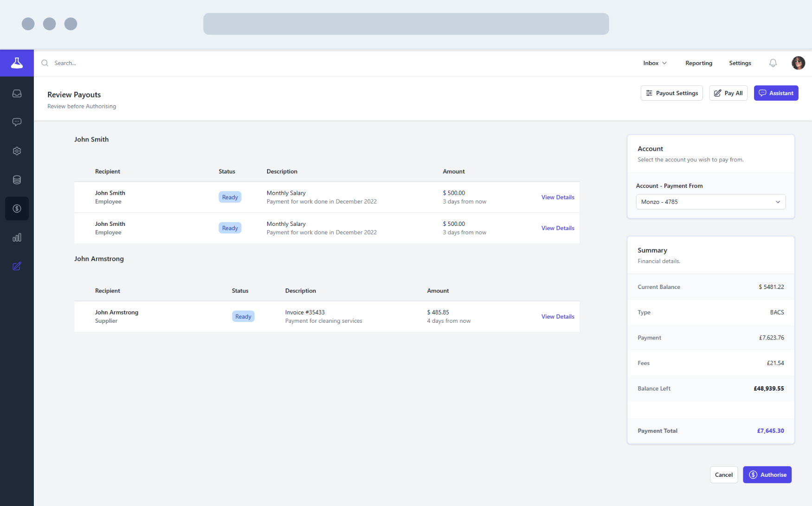Image resolution: width=812 pixels, height=506 pixels.
Task: Click the Fees '£21.54' value
Action: click(775, 363)
